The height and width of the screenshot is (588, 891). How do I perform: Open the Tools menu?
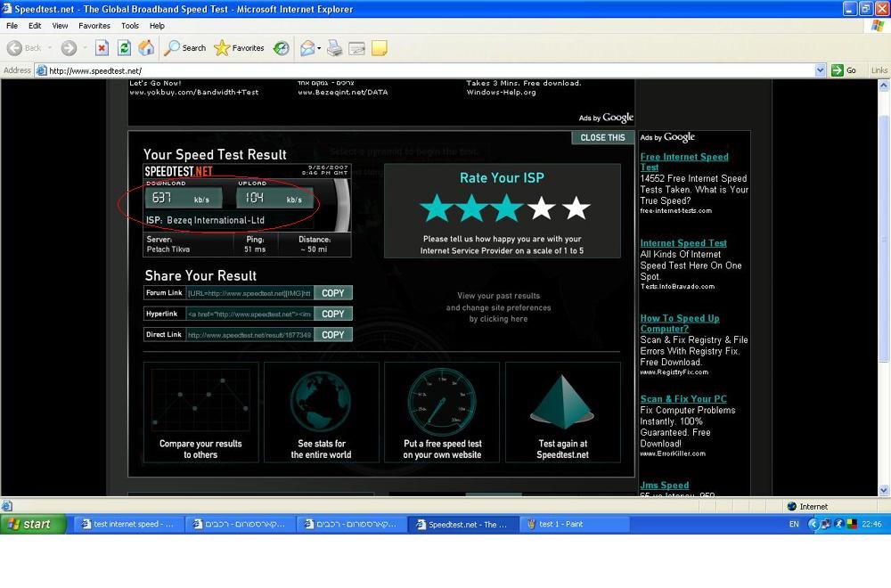129,26
